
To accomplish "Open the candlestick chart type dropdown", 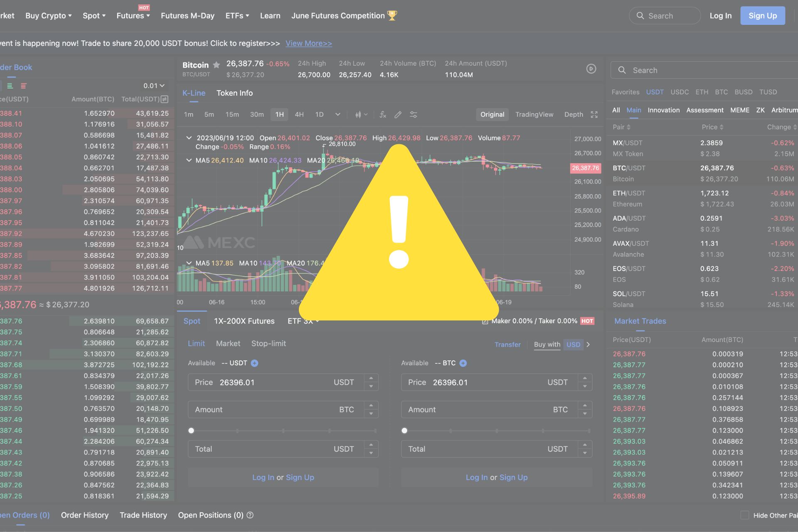I will pyautogui.click(x=361, y=114).
